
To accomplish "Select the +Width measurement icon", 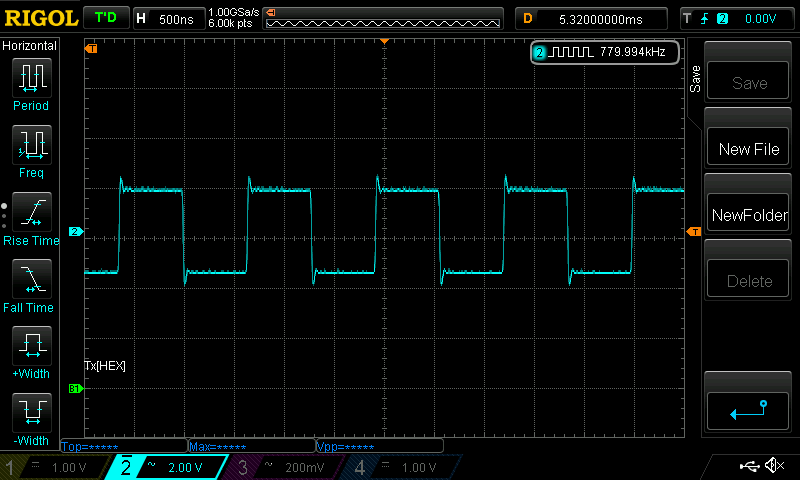I will pos(32,346).
